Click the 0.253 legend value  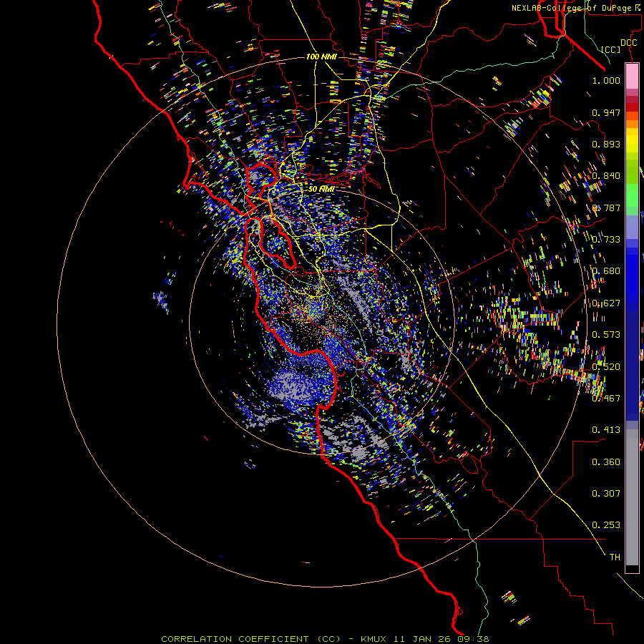[606, 525]
